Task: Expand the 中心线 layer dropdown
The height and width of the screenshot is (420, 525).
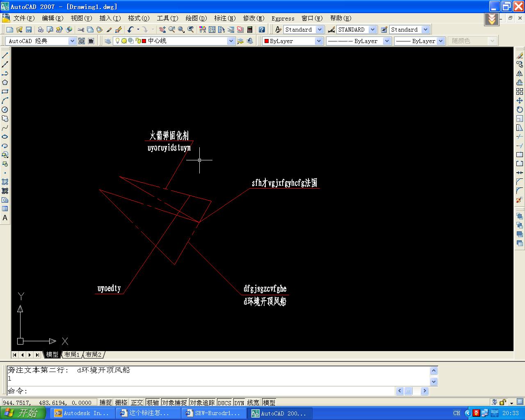Action: pyautogui.click(x=231, y=41)
